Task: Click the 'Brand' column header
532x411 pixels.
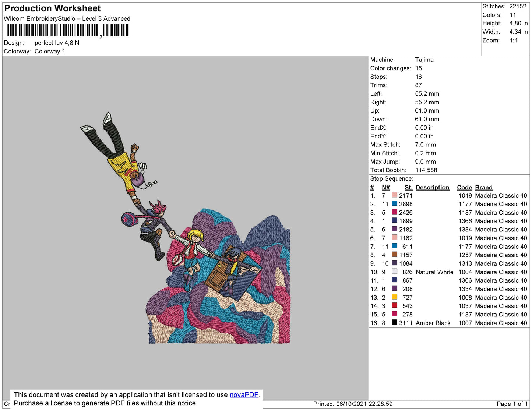Action: pos(484,187)
